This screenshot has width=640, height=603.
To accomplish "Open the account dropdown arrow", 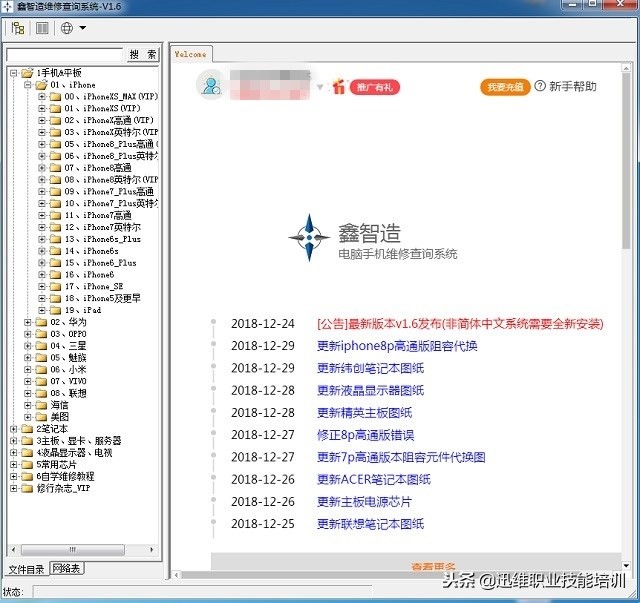I will [x=320, y=87].
